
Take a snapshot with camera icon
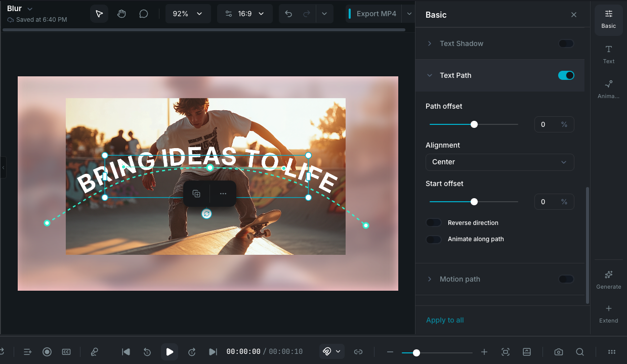point(558,352)
